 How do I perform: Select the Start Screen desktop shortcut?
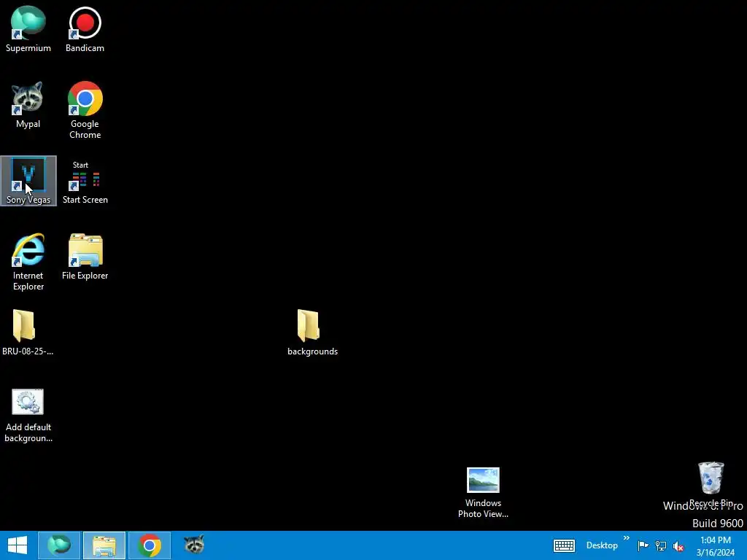click(85, 183)
